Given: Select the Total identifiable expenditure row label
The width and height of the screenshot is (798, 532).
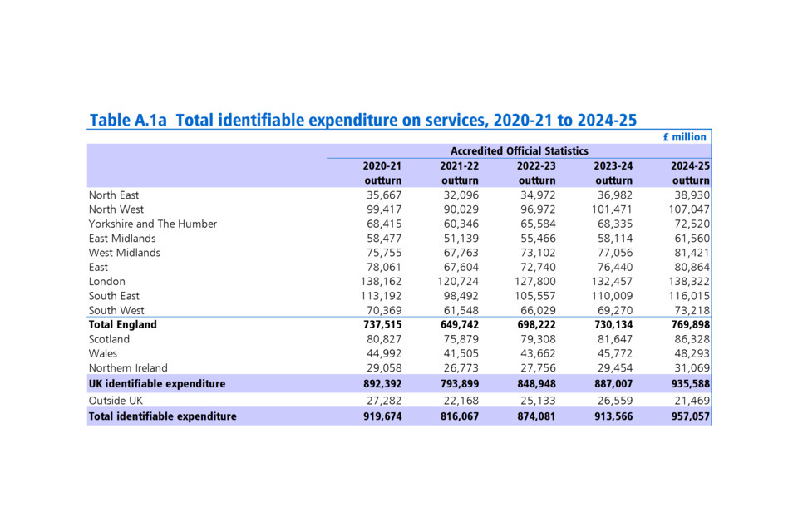Looking at the screenshot, I should [x=162, y=416].
